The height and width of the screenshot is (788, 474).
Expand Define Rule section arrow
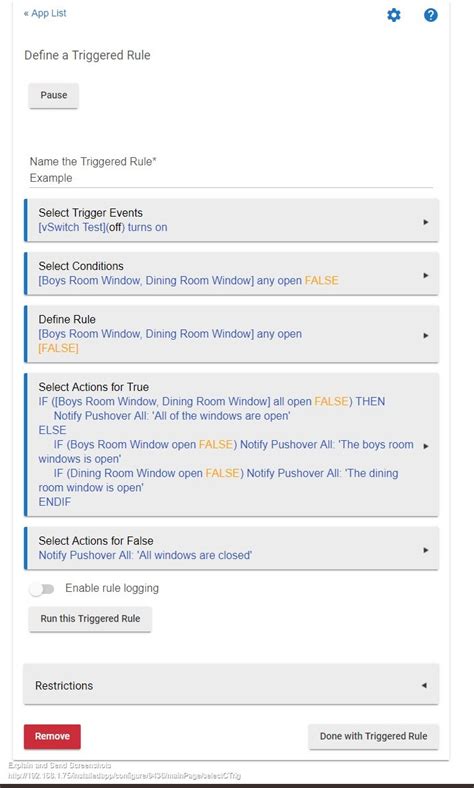pos(426,335)
